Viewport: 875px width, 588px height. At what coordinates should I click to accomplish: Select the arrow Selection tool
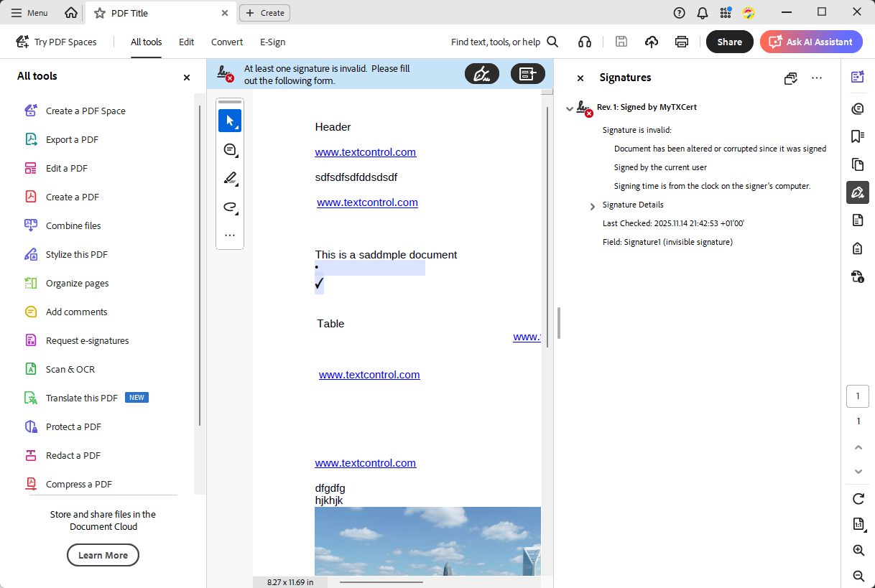(x=230, y=121)
